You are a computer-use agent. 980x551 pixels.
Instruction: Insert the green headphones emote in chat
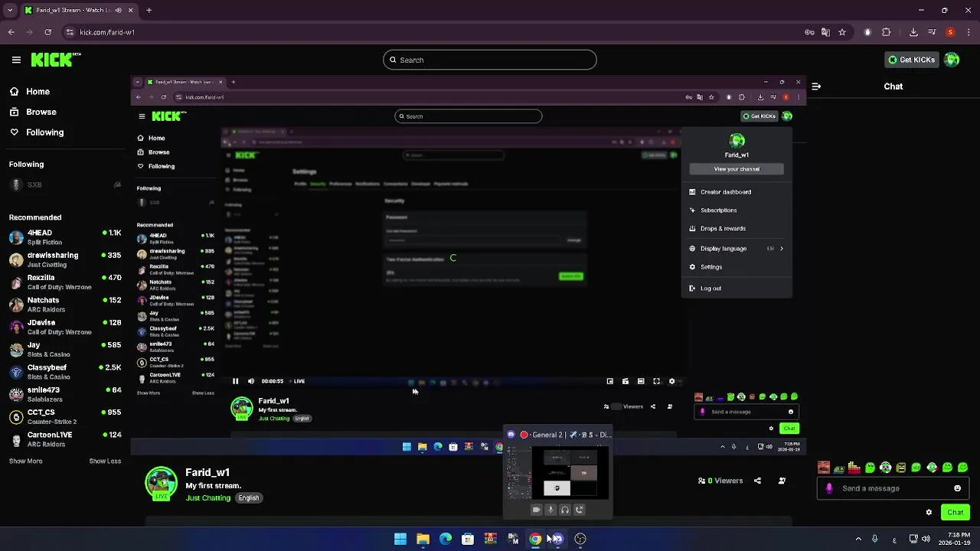coord(886,468)
